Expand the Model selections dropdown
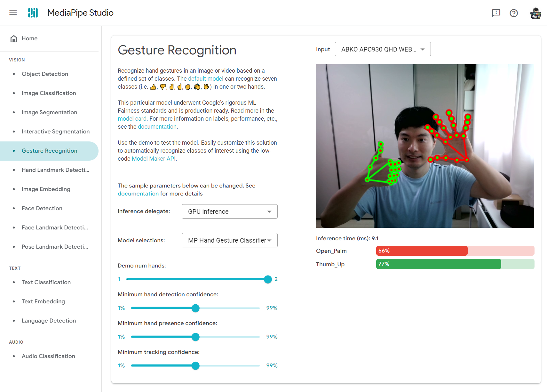 coord(229,240)
